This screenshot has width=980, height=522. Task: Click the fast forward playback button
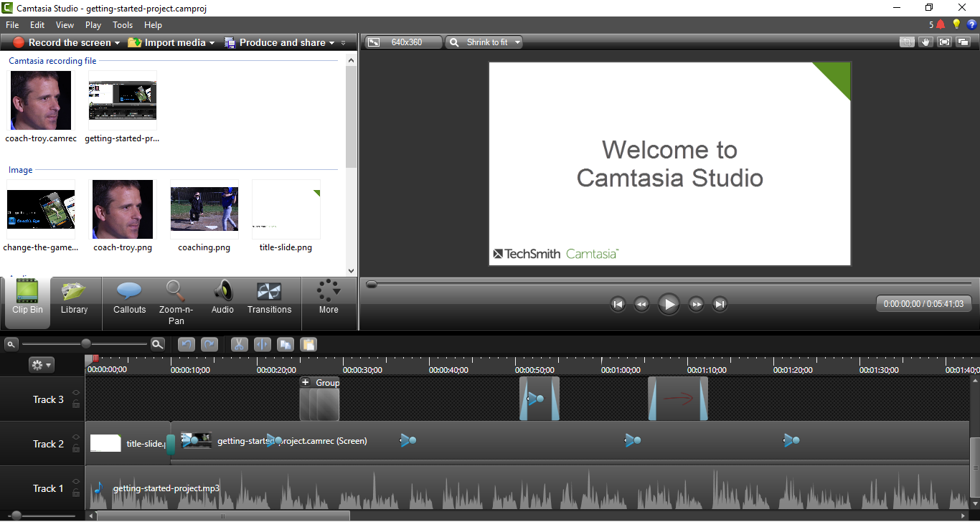[x=696, y=304]
